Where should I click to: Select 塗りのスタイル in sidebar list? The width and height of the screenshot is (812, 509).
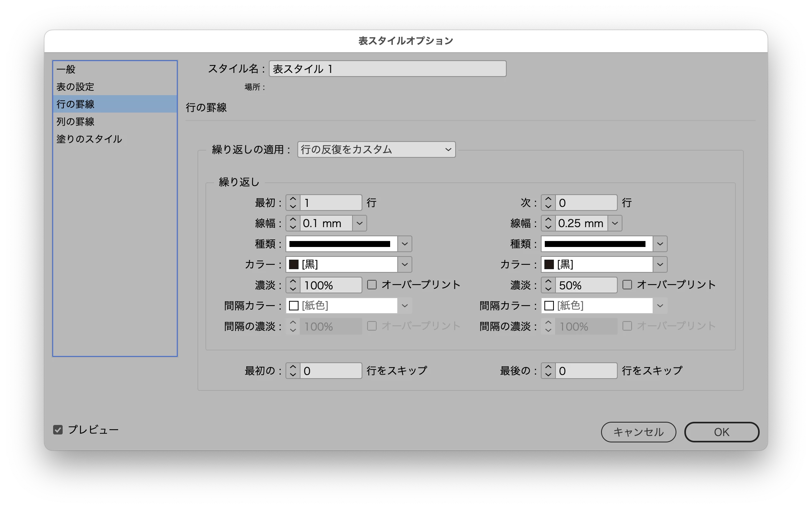[x=89, y=139]
